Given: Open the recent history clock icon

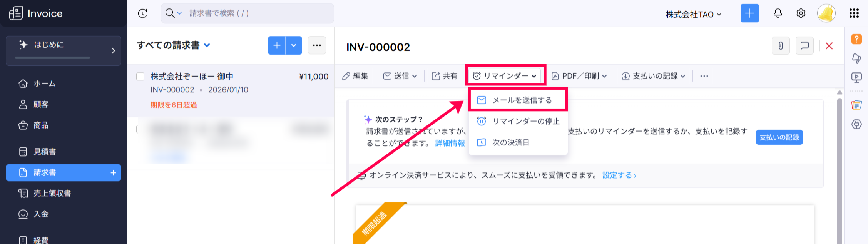Looking at the screenshot, I should pos(142,13).
